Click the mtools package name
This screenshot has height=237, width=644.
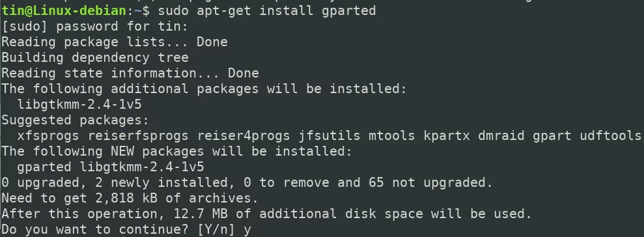click(x=392, y=135)
